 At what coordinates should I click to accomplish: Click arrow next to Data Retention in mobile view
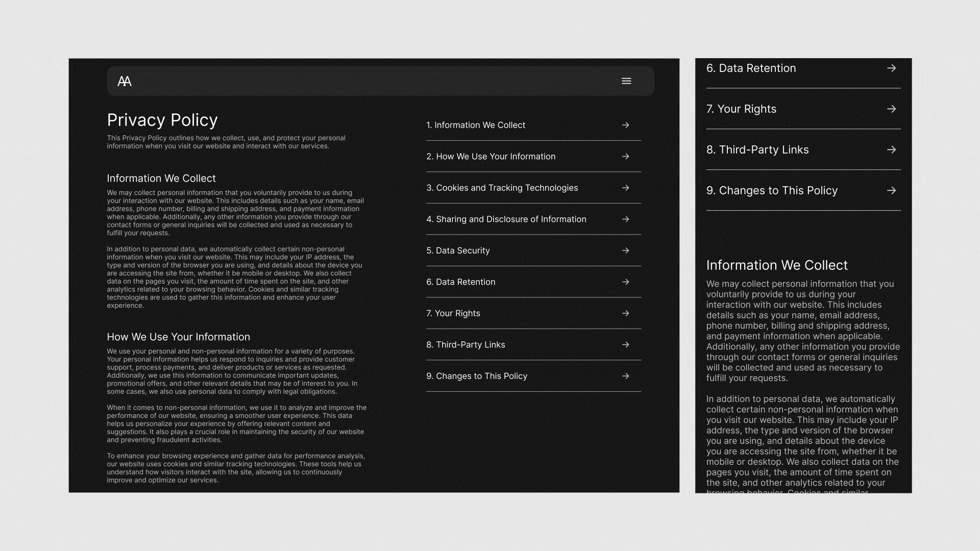(x=891, y=68)
